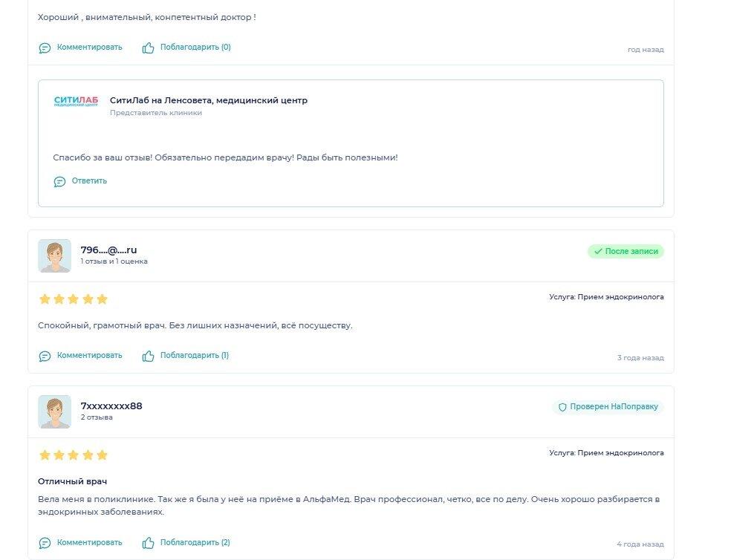This screenshot has height=560, width=731.
Task: Open the avatar of user 796...@...ru
Action: click(x=54, y=256)
